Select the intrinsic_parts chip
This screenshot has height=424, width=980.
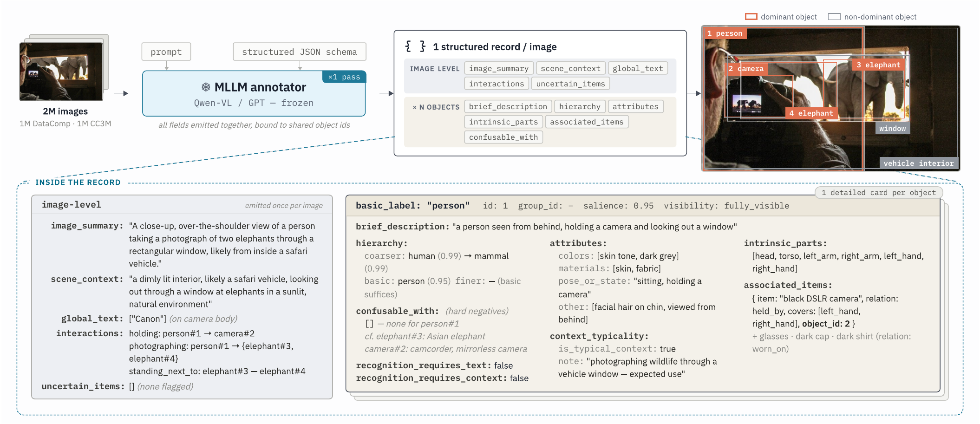coord(503,122)
